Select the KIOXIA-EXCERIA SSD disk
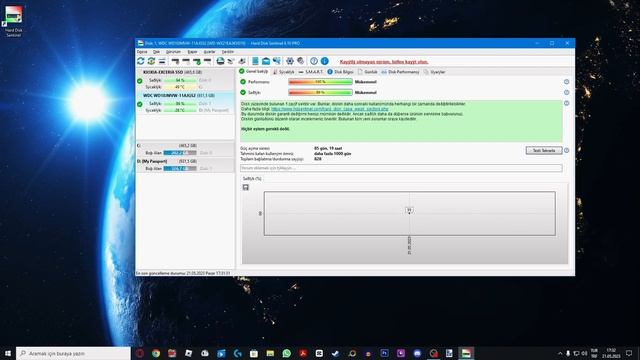Viewport: 640px width, 360px height. click(185, 80)
